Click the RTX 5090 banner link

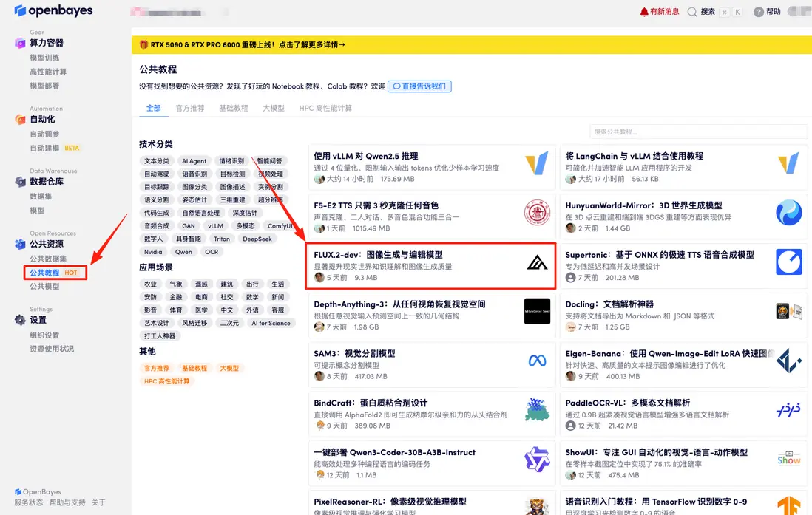(248, 45)
